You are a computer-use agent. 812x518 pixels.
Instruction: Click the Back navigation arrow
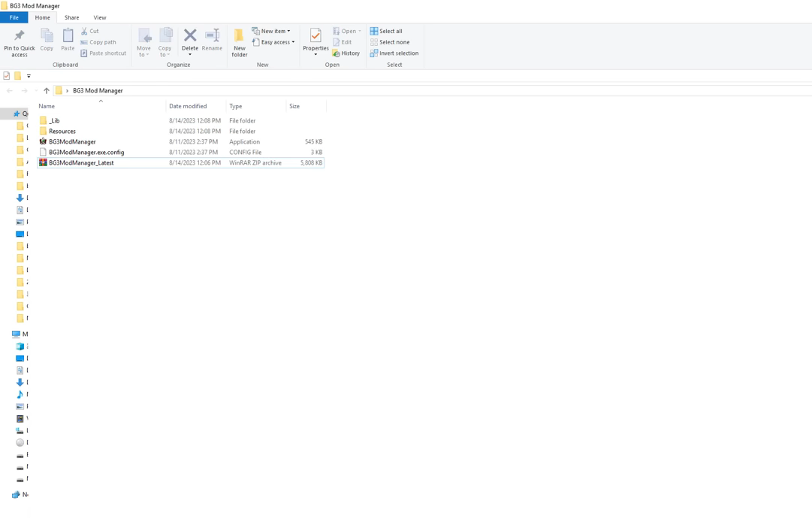(9, 91)
